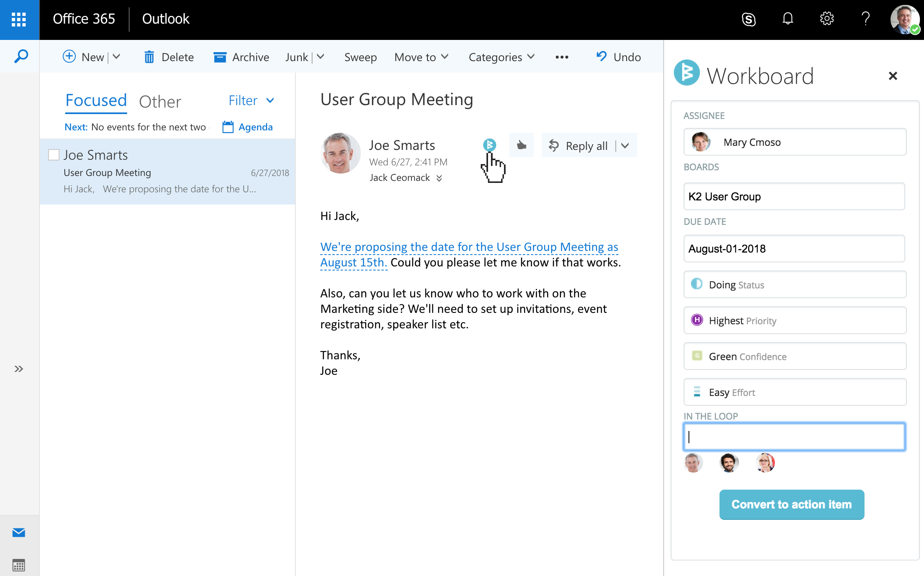Image resolution: width=924 pixels, height=576 pixels.
Task: Open the Doing Status selector
Action: (795, 284)
